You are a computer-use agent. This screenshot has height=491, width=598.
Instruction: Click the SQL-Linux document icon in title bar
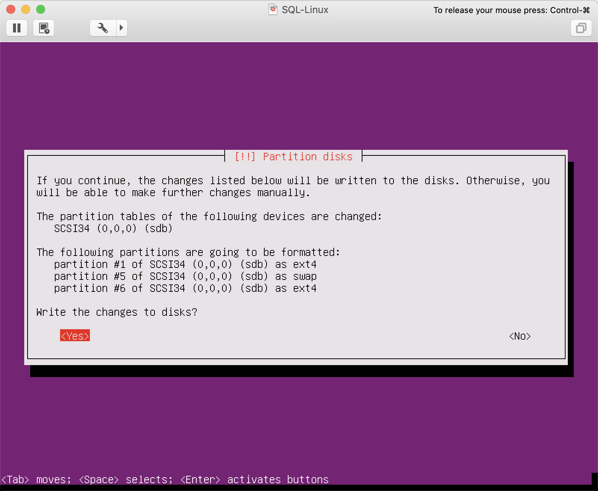tap(273, 10)
